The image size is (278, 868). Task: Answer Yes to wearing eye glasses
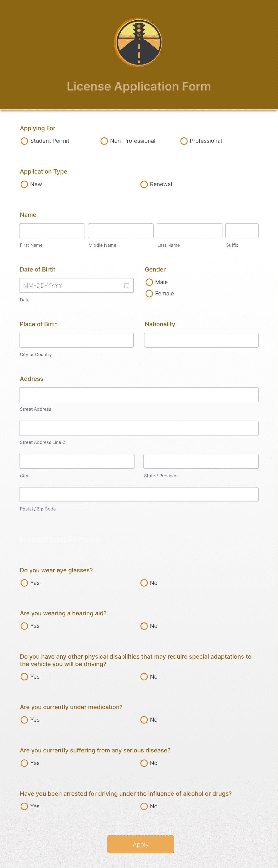tap(24, 582)
